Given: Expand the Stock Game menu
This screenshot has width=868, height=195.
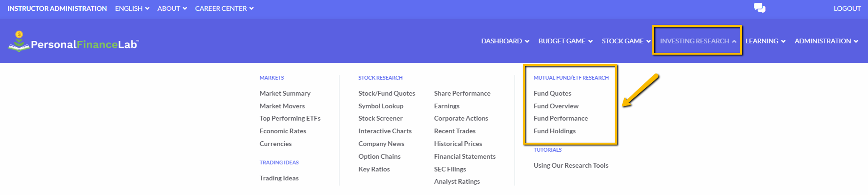Looking at the screenshot, I should pyautogui.click(x=626, y=41).
